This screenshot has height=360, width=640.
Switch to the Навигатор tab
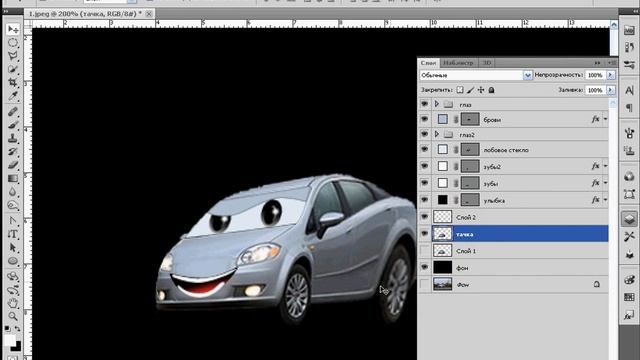coord(458,63)
